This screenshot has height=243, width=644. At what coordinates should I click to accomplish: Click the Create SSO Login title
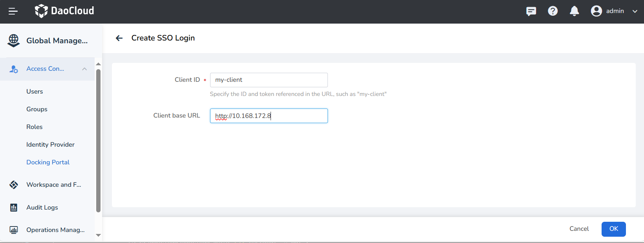(x=163, y=38)
